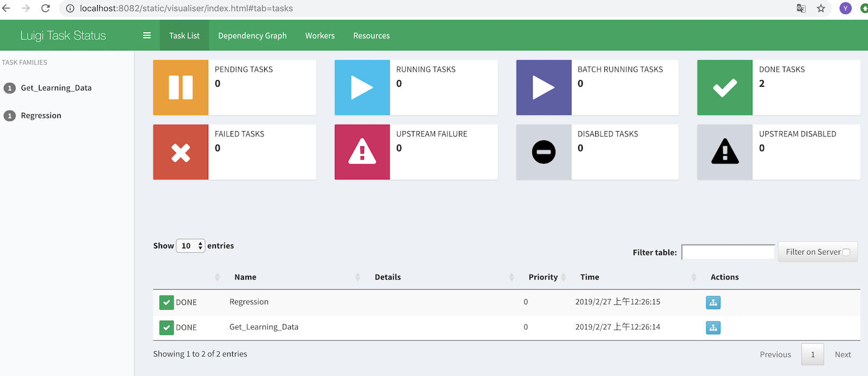Click the purple Batch Running Tasks icon

[544, 87]
